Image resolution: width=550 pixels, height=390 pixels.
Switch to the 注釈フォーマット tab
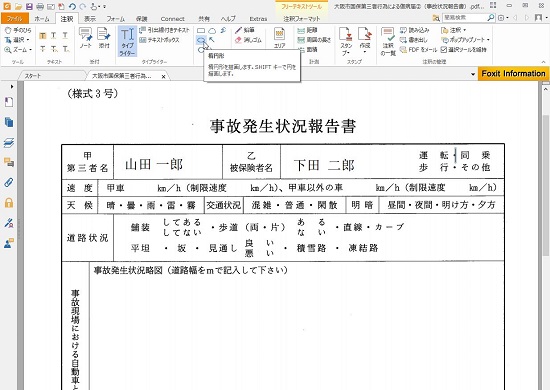302,19
